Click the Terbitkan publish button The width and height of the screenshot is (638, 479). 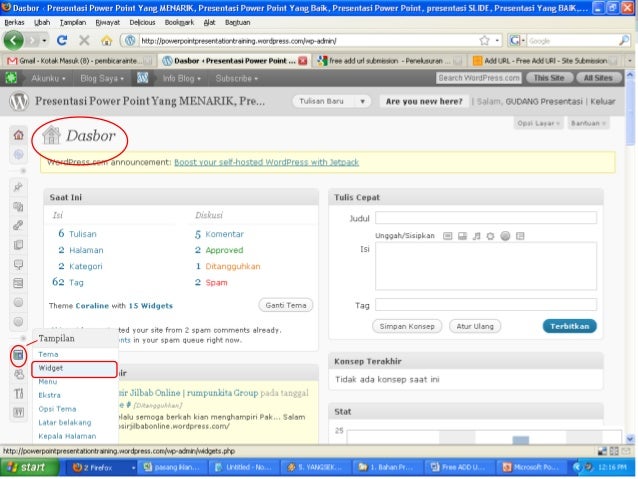569,326
